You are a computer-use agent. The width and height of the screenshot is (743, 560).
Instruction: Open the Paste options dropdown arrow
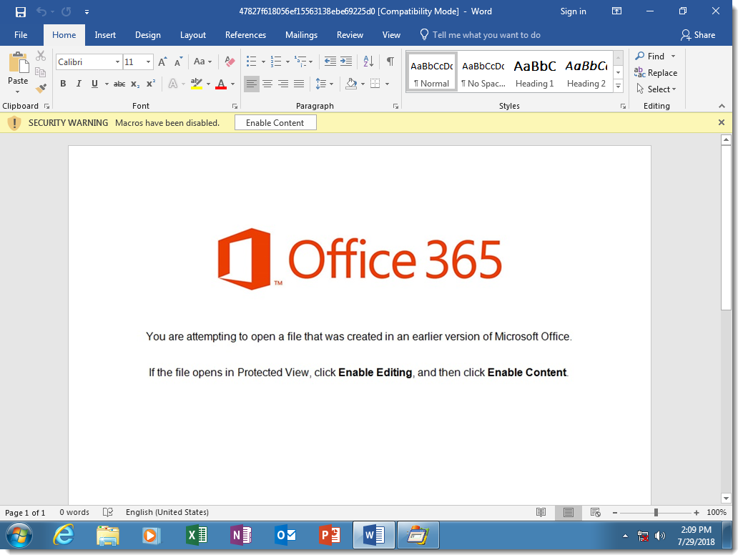(18, 92)
